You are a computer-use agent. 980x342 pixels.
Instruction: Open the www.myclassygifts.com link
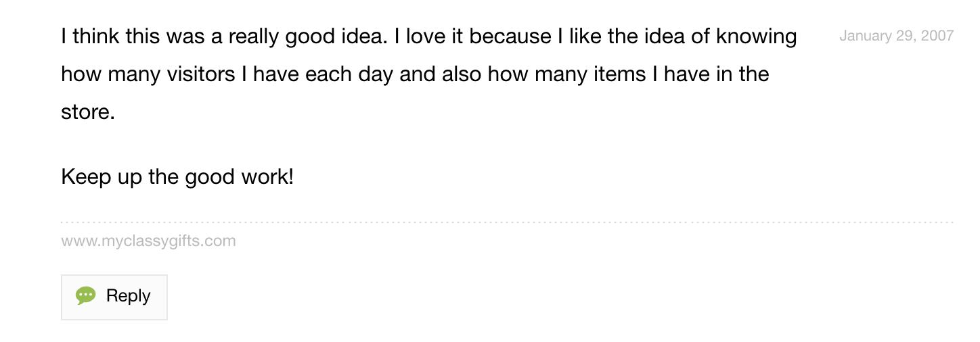point(148,241)
